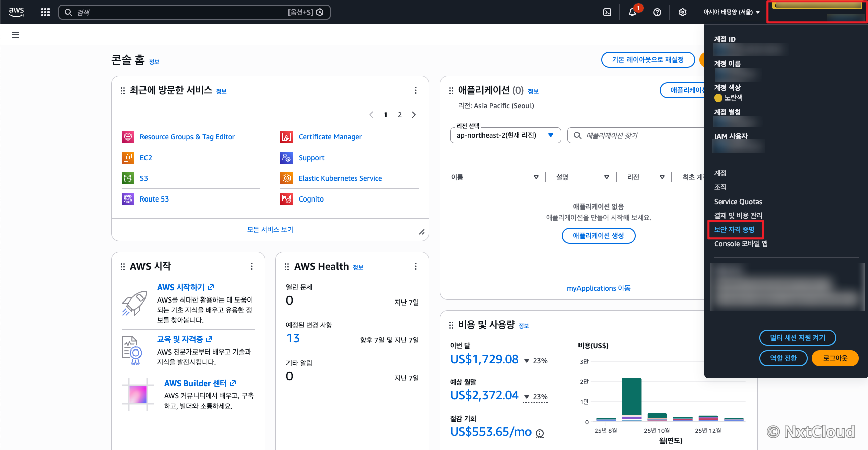868x450 pixels.
Task: Click the 역할 전환 button
Action: 784,358
